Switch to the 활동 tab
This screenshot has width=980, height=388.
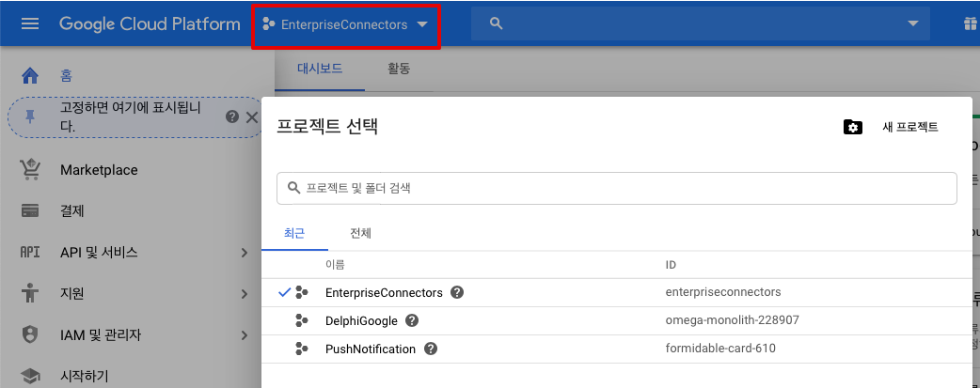(399, 69)
